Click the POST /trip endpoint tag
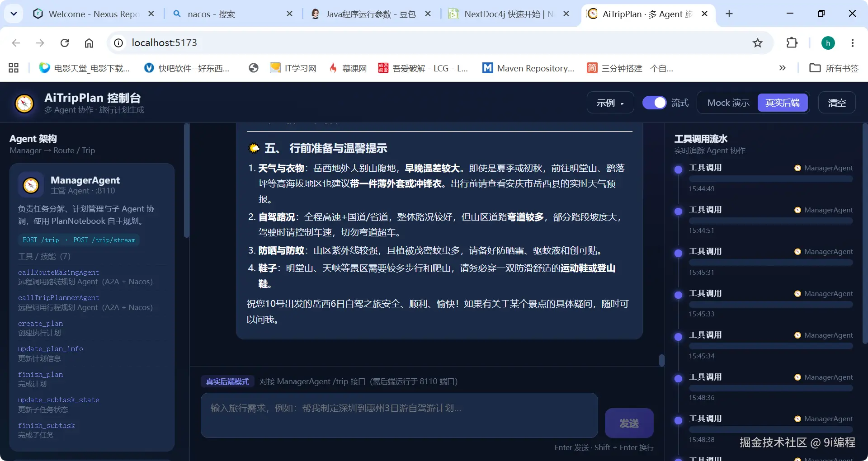This screenshot has width=868, height=461. point(41,240)
